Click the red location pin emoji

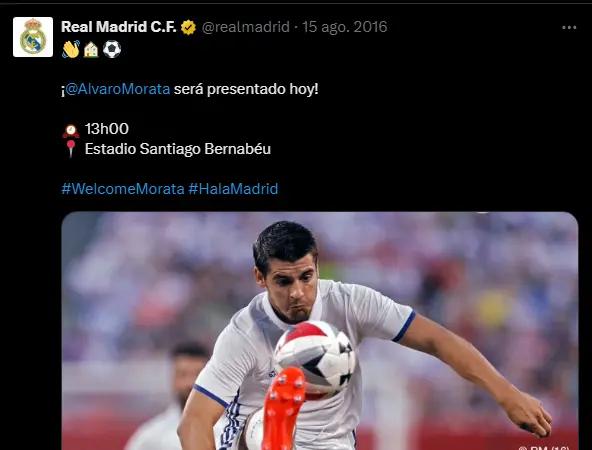[71, 149]
